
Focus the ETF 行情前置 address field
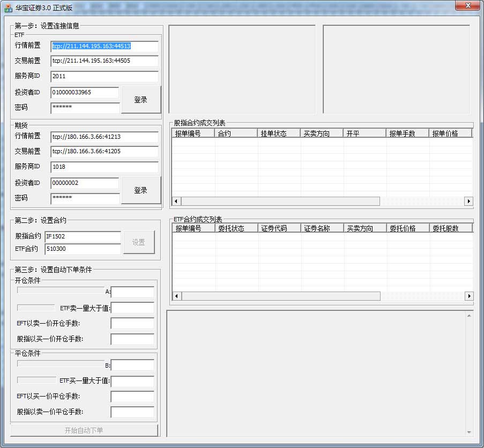pos(105,47)
